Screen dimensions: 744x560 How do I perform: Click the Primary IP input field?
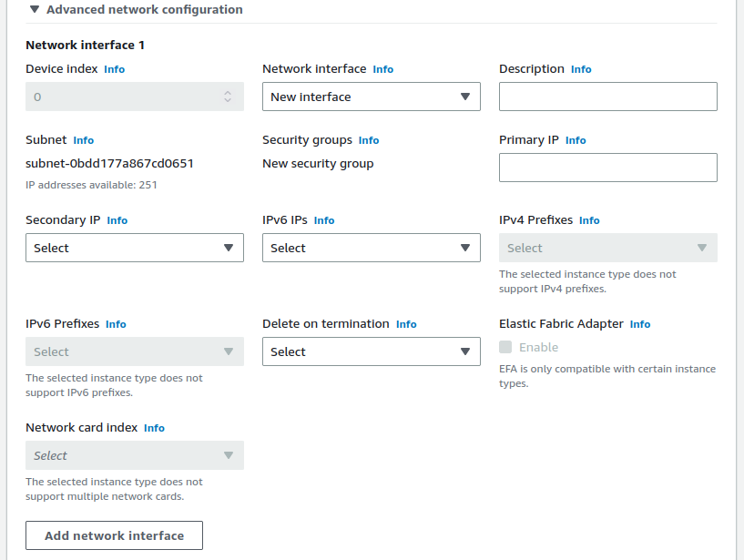pos(607,168)
